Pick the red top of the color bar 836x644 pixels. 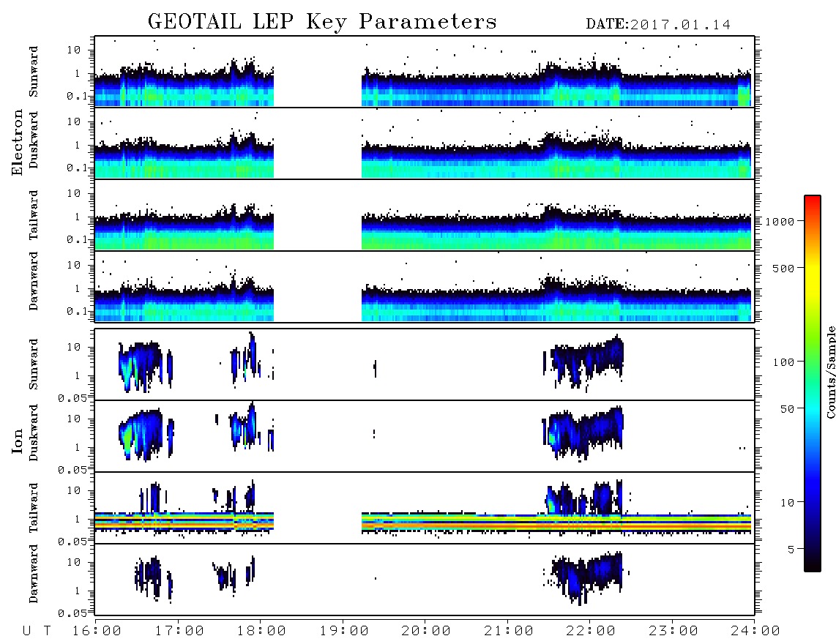[813, 201]
